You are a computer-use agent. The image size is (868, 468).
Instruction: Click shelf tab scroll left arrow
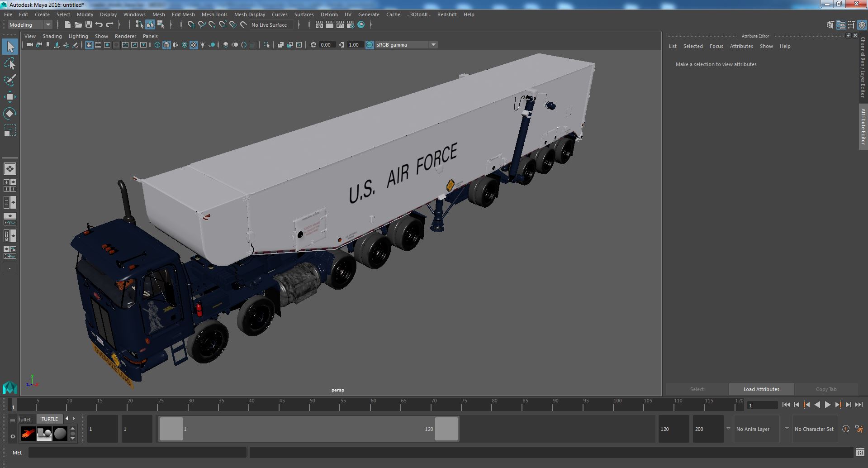click(x=67, y=419)
